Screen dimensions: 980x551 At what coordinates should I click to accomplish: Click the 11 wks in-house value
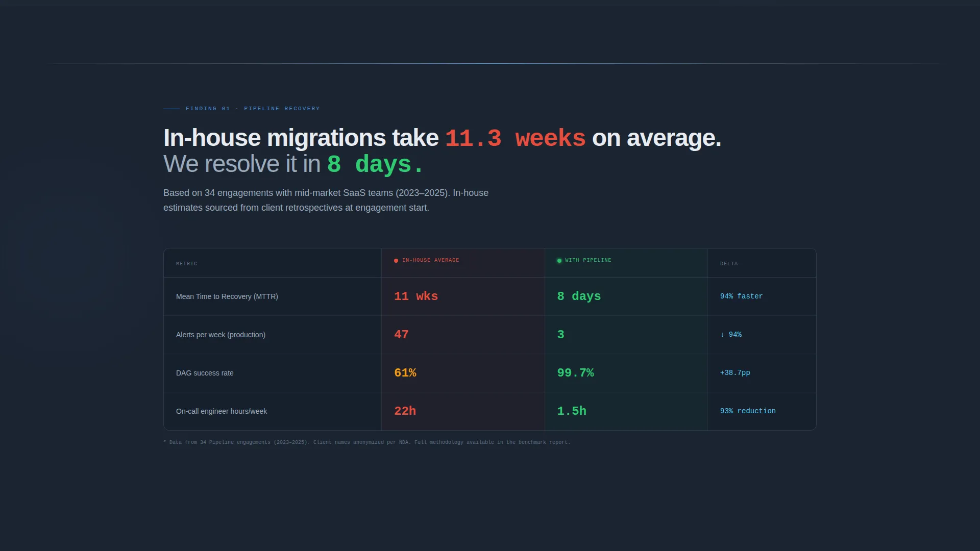tap(416, 296)
